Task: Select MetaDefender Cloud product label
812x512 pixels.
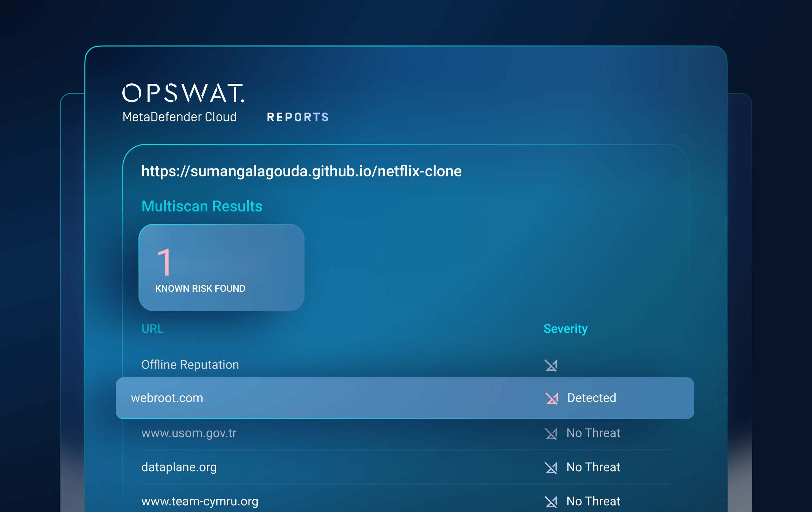Action: click(x=179, y=117)
